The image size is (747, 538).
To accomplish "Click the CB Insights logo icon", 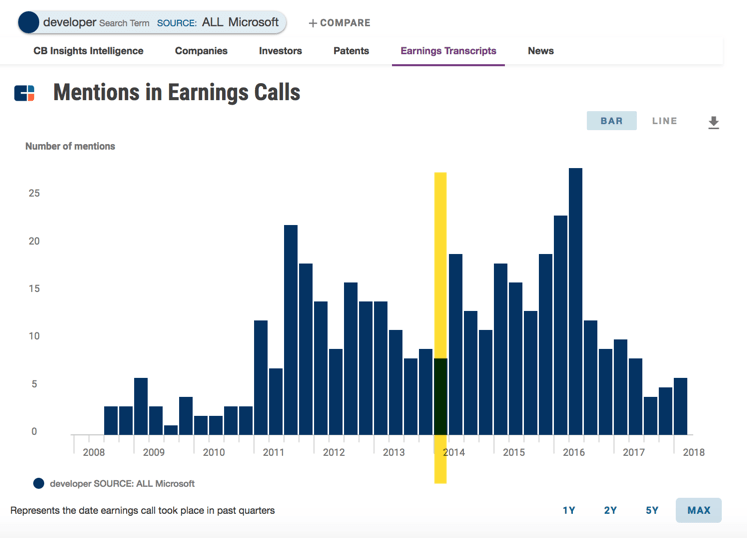I will pos(24,93).
